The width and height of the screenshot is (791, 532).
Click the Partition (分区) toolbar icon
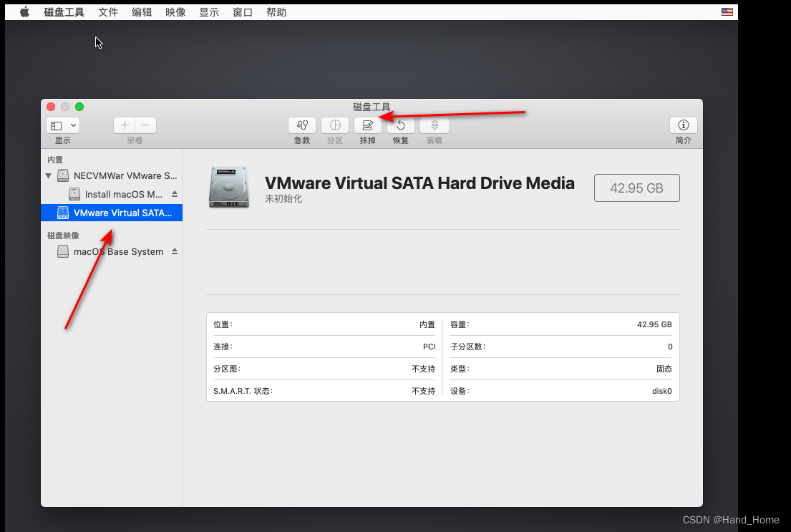[335, 125]
